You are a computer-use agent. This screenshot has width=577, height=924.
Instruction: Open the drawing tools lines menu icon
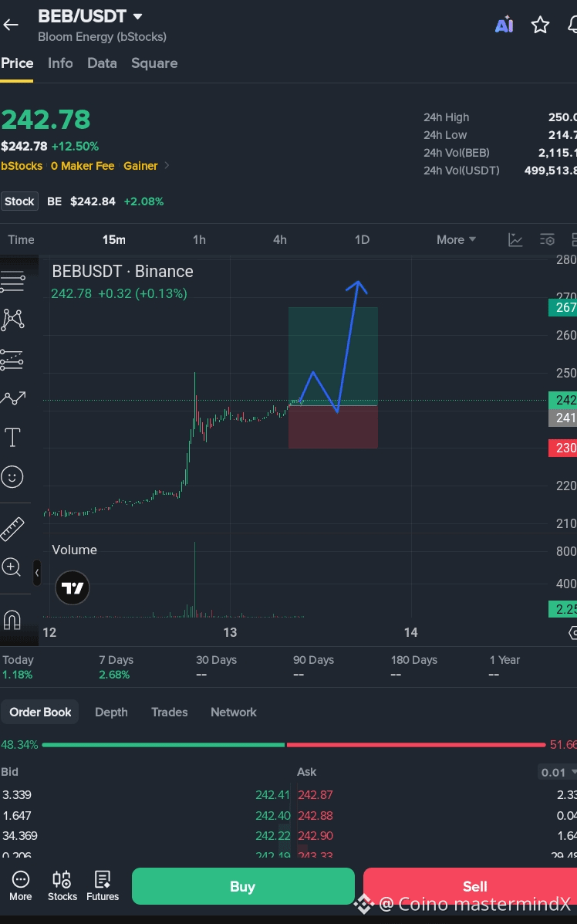[x=12, y=282]
